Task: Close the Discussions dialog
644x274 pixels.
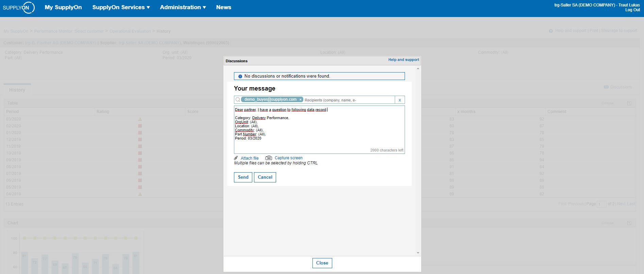Action: click(322, 263)
